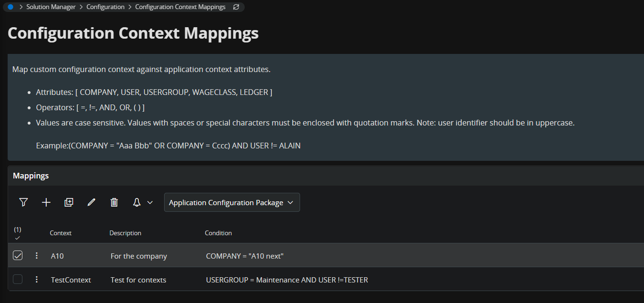Add a new mapping with plus icon
Image resolution: width=644 pixels, height=303 pixels.
46,202
